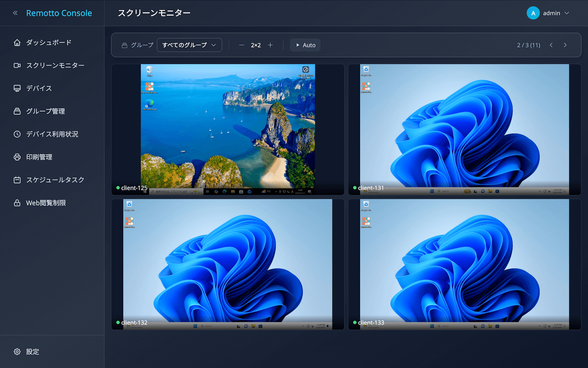
Task: Open the すべてのグループ group dropdown
Action: [189, 45]
